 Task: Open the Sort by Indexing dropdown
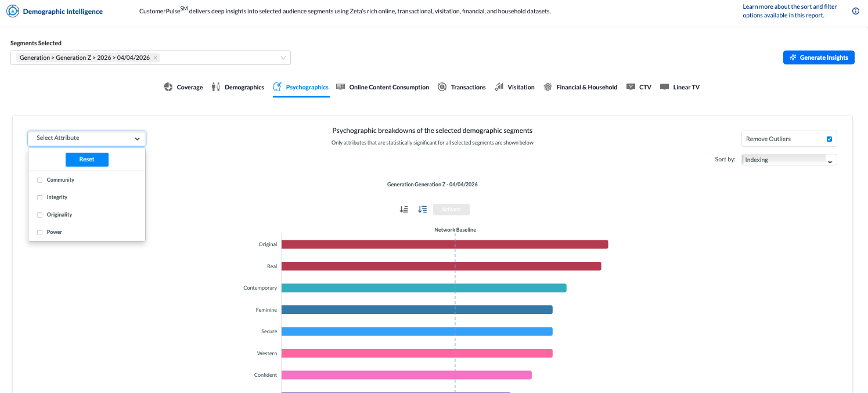(x=789, y=160)
